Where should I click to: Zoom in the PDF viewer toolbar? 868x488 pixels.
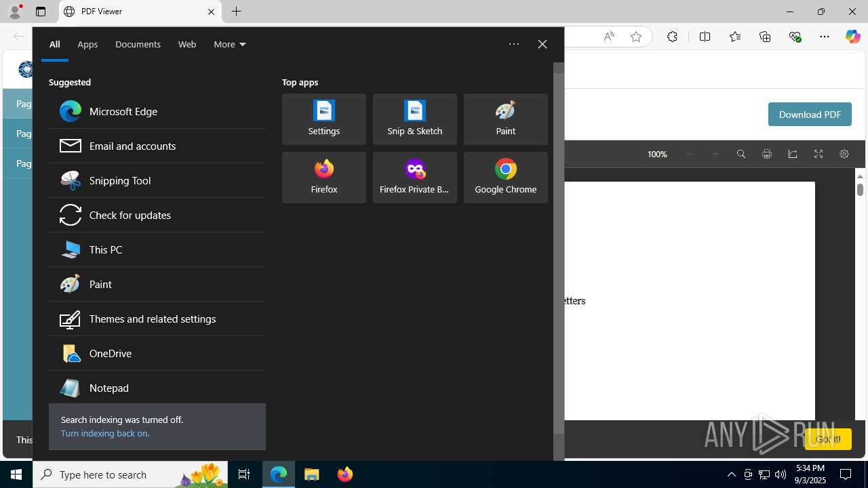coord(715,155)
